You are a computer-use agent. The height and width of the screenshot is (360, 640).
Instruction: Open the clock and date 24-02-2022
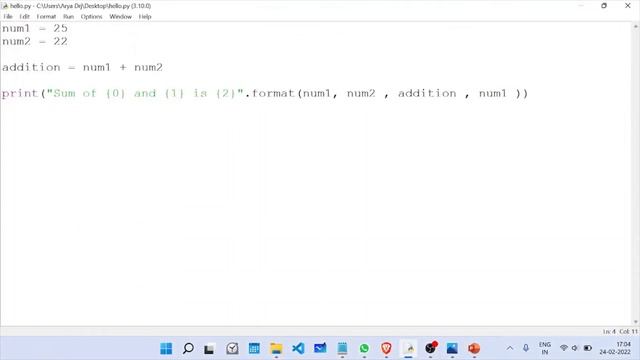[x=615, y=348]
